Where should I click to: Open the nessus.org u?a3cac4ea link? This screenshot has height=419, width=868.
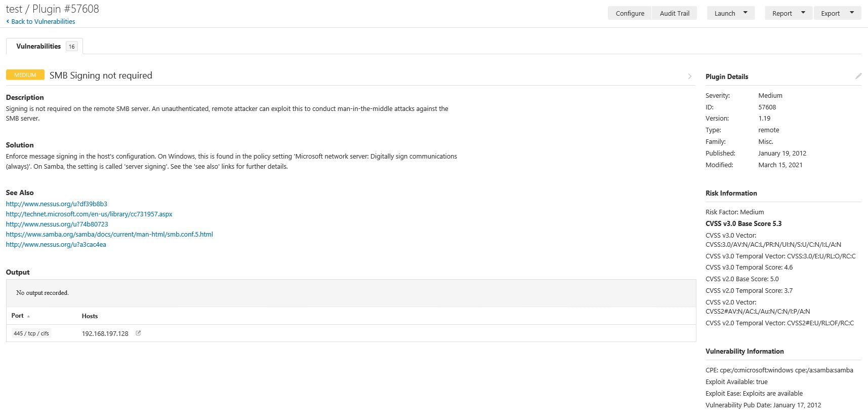(56, 244)
